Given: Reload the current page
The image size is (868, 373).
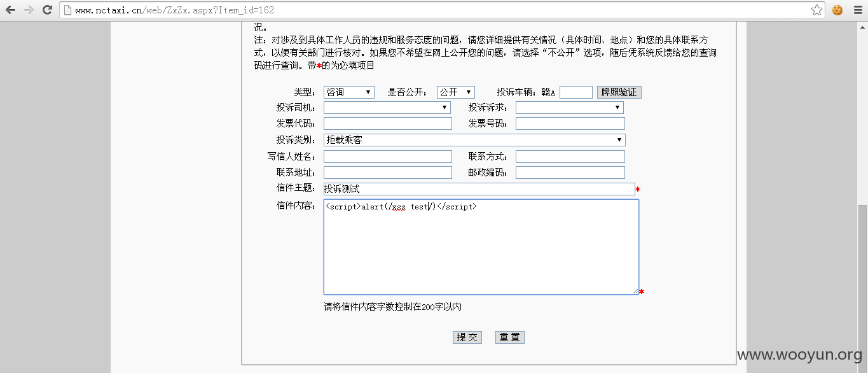Looking at the screenshot, I should coord(47,10).
